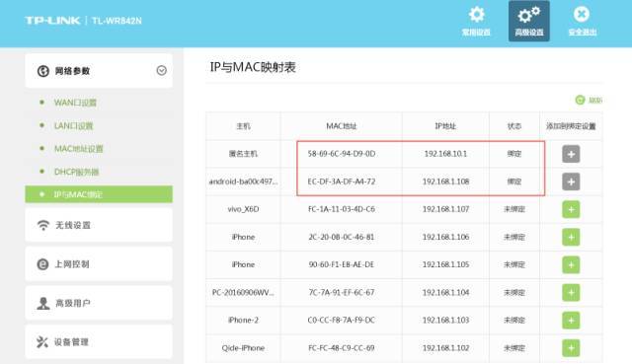Open MAC地址设置 page
The image size is (632, 364).
click(79, 149)
